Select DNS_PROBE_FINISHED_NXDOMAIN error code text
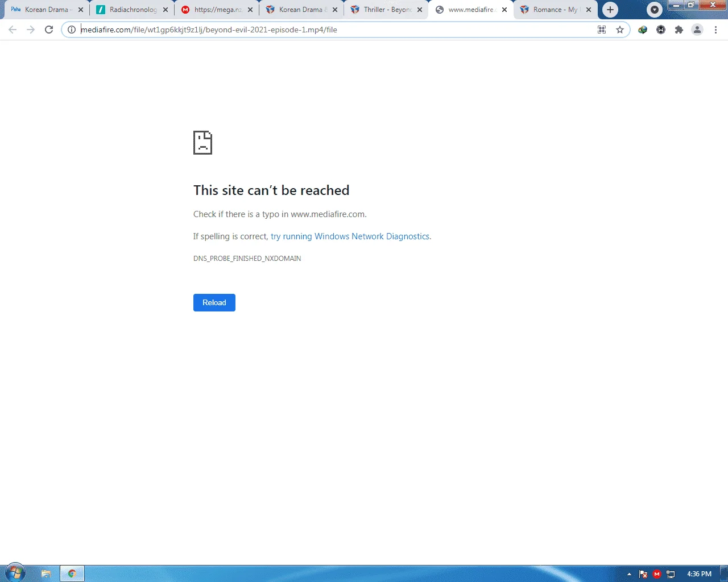 247,259
